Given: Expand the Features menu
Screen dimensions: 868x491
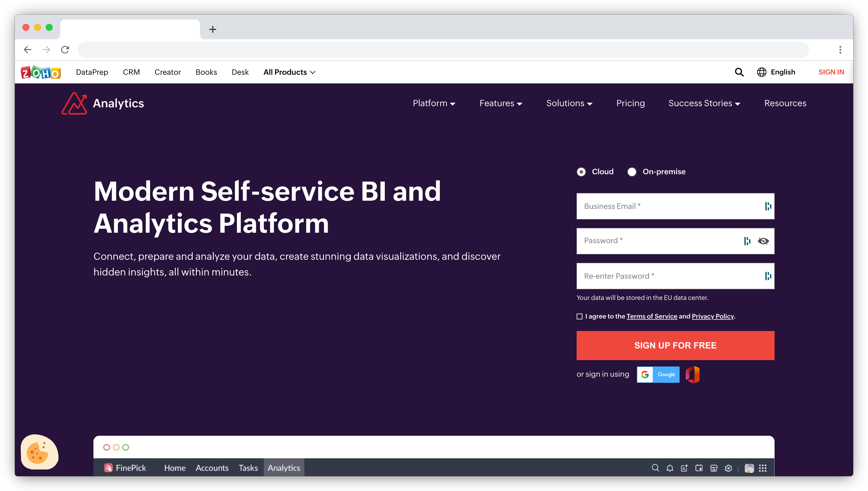Looking at the screenshot, I should [501, 103].
